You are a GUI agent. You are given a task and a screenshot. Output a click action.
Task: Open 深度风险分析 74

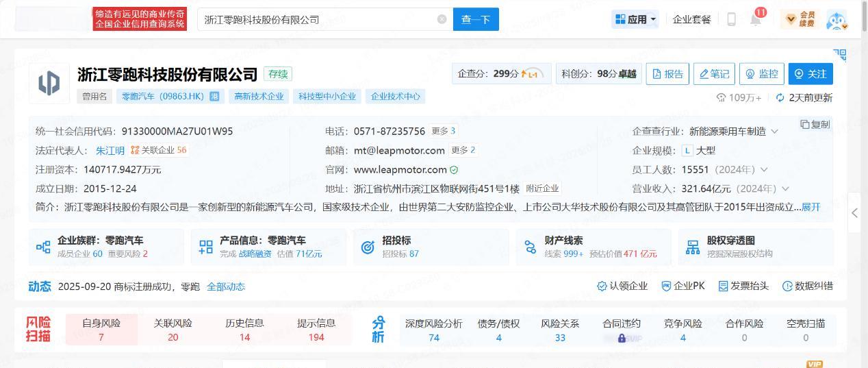tap(433, 330)
